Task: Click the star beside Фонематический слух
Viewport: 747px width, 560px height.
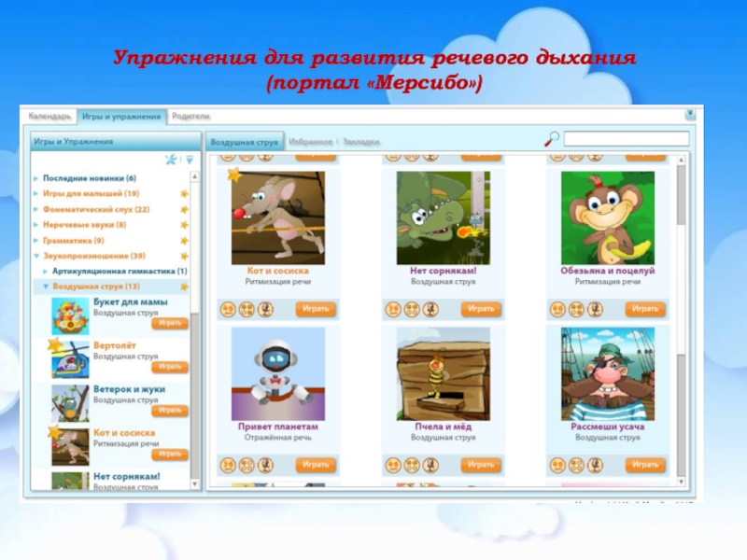Action: click(x=184, y=209)
